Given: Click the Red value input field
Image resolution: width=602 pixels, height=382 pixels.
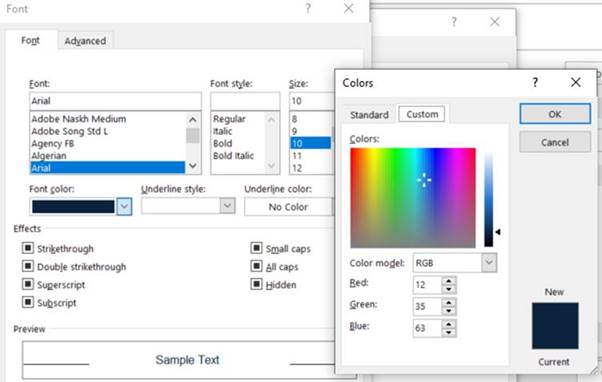Looking at the screenshot, I should [427, 284].
